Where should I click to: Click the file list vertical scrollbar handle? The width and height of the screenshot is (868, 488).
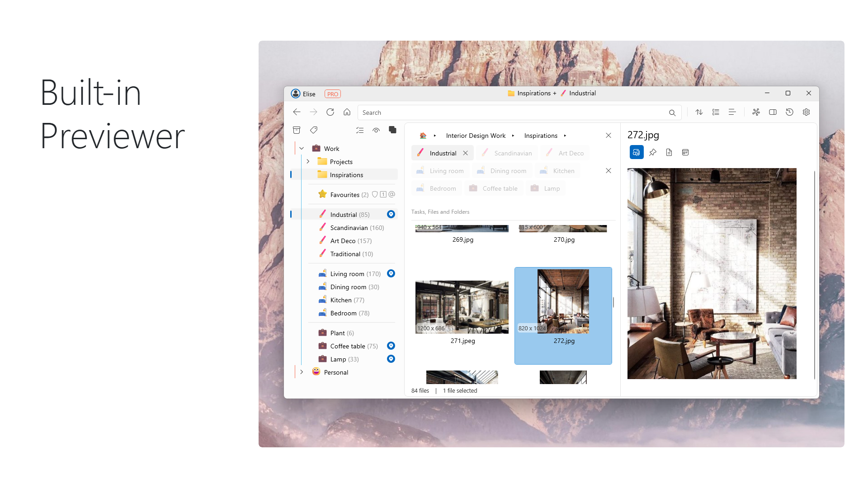pos(613,302)
